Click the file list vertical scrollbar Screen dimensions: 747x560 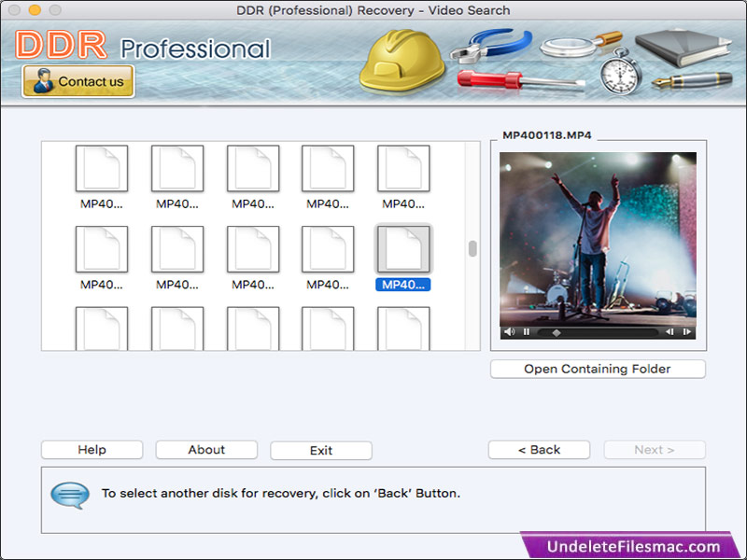pyautogui.click(x=472, y=248)
